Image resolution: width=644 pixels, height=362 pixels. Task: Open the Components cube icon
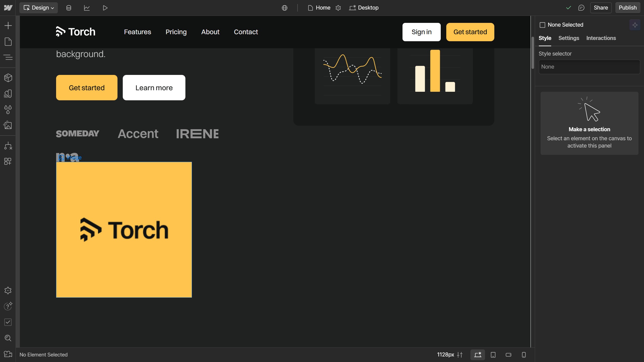(8, 78)
